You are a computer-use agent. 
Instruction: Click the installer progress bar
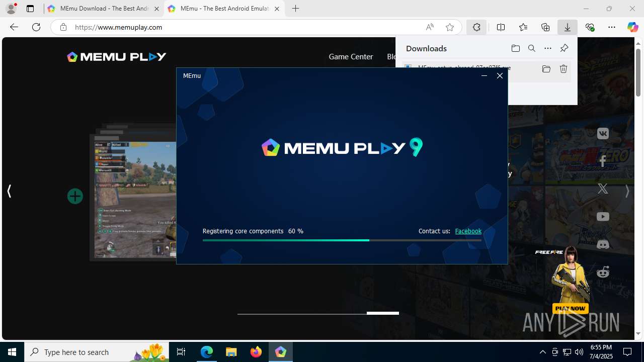pyautogui.click(x=342, y=240)
